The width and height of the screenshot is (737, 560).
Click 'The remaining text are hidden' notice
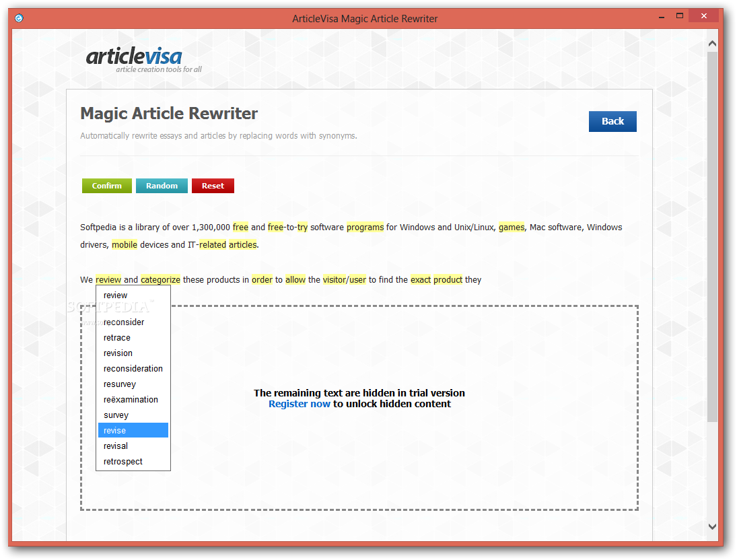(359, 393)
